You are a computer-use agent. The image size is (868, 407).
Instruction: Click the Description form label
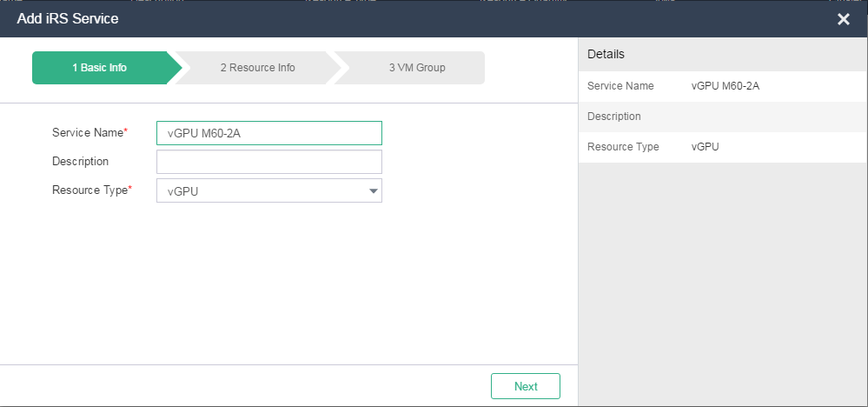tap(80, 161)
